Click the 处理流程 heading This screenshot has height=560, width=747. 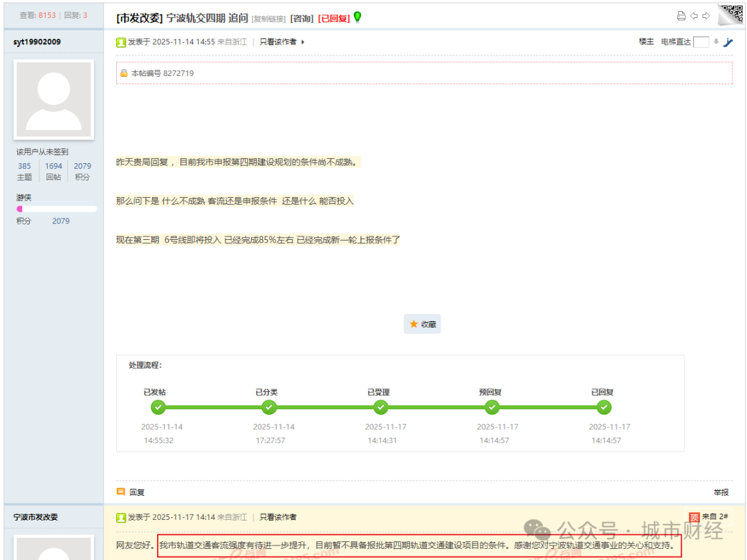pos(145,365)
